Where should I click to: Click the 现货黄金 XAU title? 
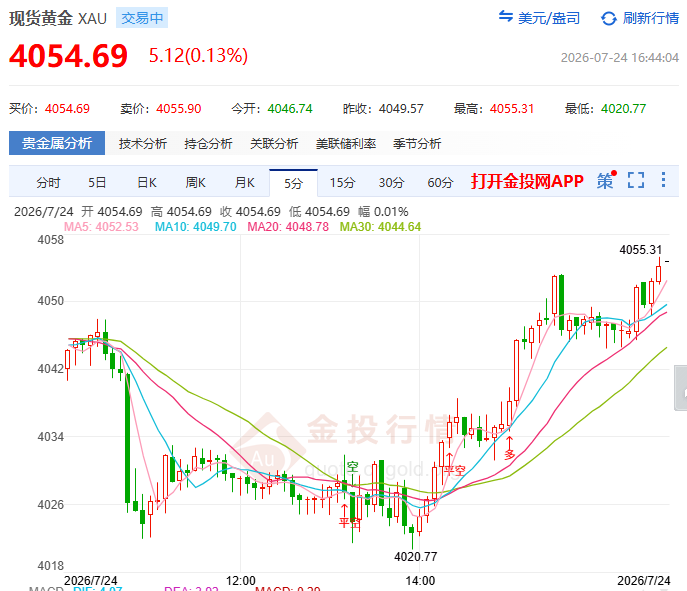click(x=58, y=18)
